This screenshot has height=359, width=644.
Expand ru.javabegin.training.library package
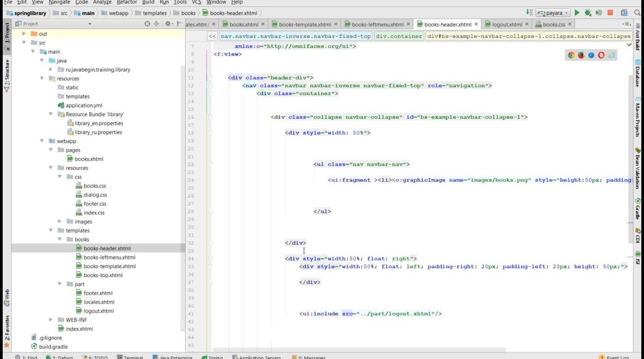coord(51,69)
